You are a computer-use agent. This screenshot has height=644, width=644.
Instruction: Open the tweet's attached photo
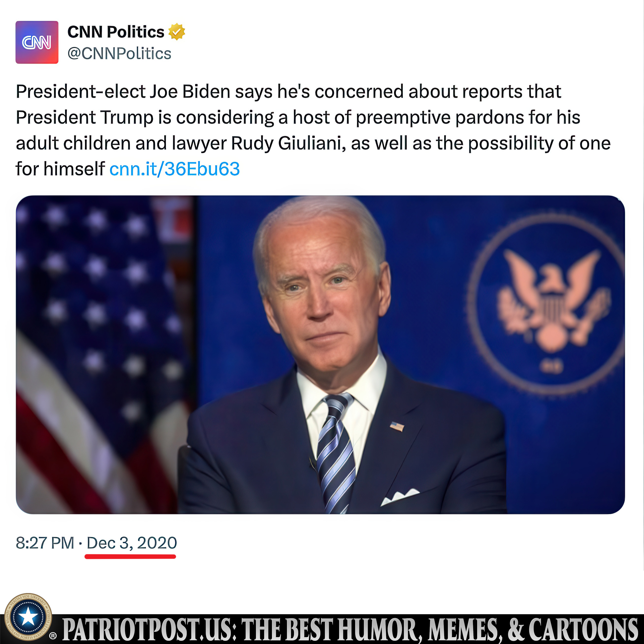click(x=320, y=355)
